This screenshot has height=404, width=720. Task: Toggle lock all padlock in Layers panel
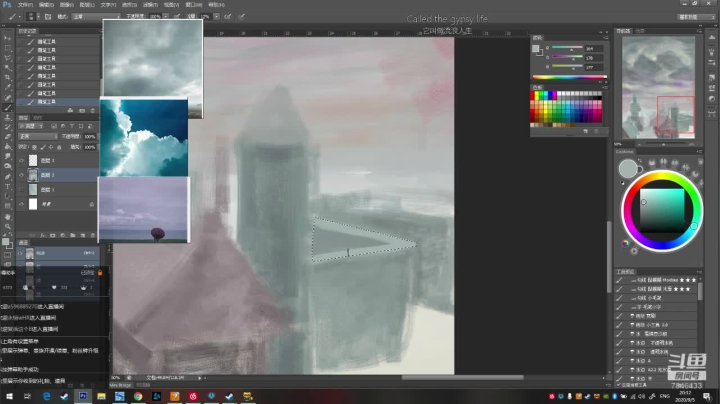click(x=59, y=147)
